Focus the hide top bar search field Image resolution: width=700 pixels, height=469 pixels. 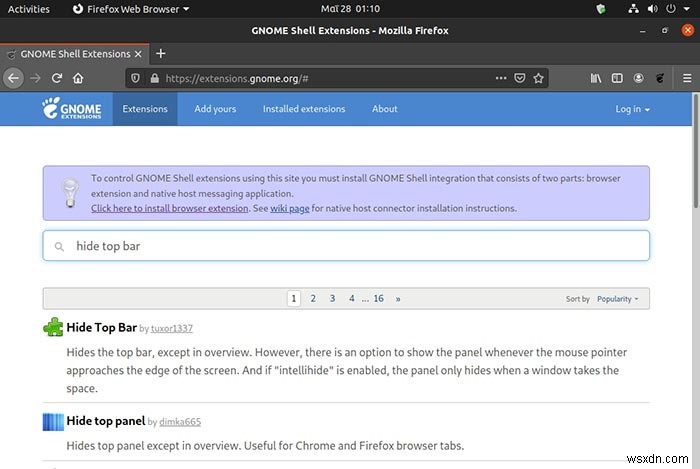pyautogui.click(x=346, y=246)
